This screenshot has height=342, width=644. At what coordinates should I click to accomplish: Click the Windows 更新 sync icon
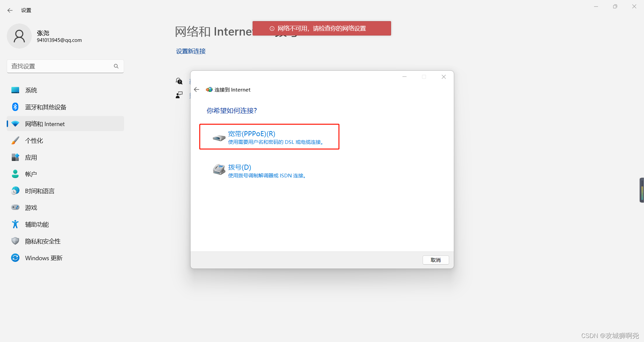click(15, 258)
